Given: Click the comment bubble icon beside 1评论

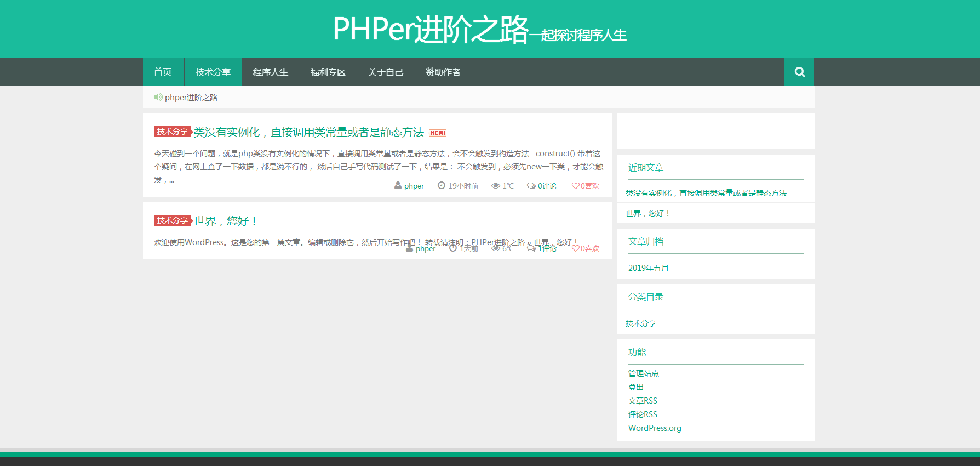Looking at the screenshot, I should [531, 248].
